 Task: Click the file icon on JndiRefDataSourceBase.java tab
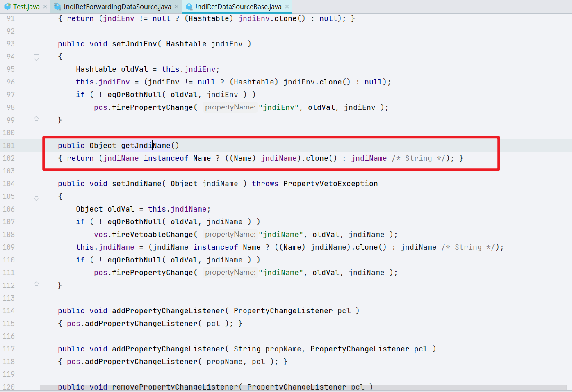tap(189, 6)
